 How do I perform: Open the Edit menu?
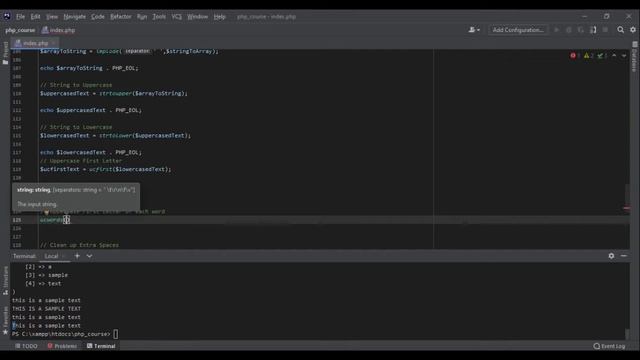pyautogui.click(x=36, y=17)
